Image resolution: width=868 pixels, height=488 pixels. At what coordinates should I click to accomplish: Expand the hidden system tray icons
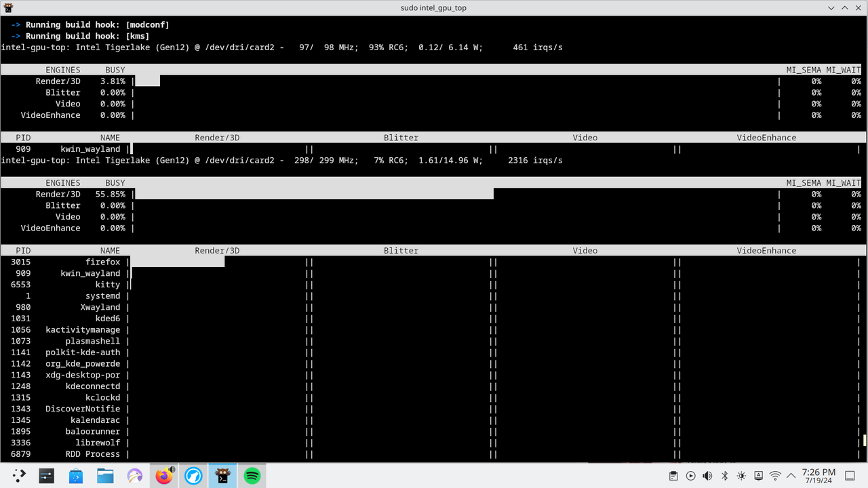click(791, 476)
